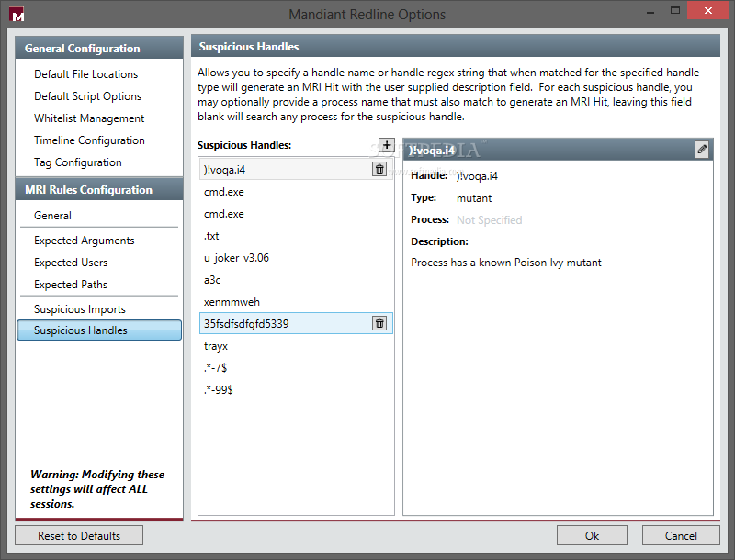This screenshot has width=735, height=560.
Task: Select the )!voqa.i4 handle row
Action: click(x=296, y=169)
